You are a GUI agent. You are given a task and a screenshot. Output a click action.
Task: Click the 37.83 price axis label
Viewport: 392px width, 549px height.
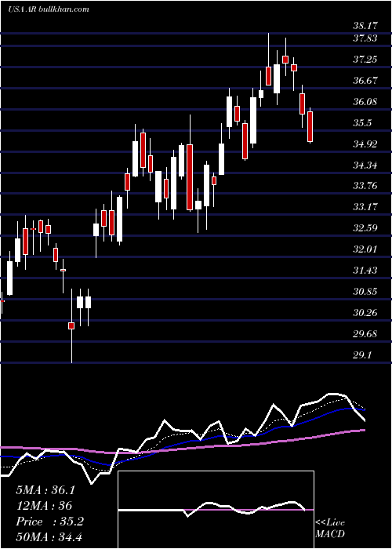pos(365,38)
